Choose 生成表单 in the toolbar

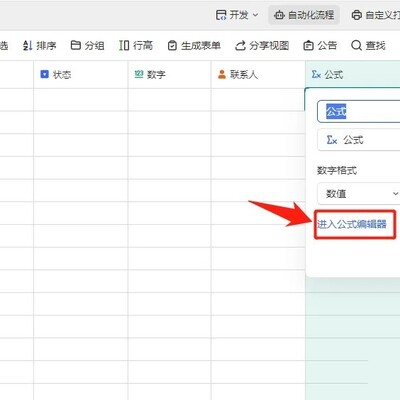pos(194,45)
